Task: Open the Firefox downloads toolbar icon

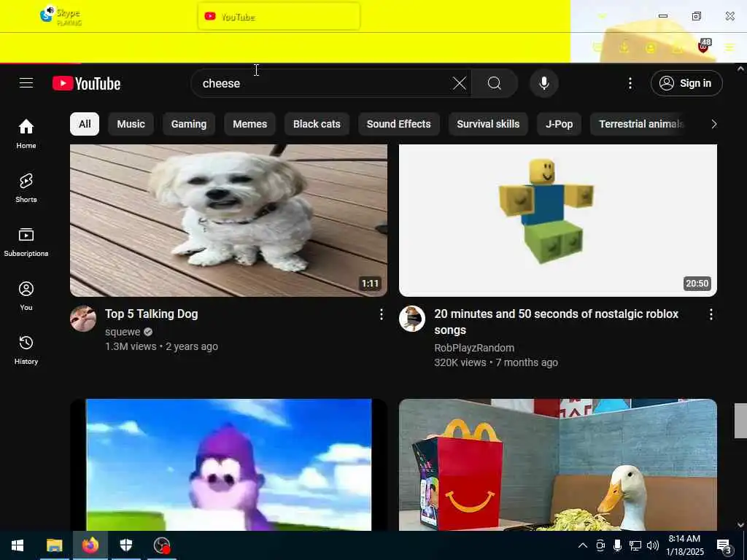Action: tap(624, 47)
